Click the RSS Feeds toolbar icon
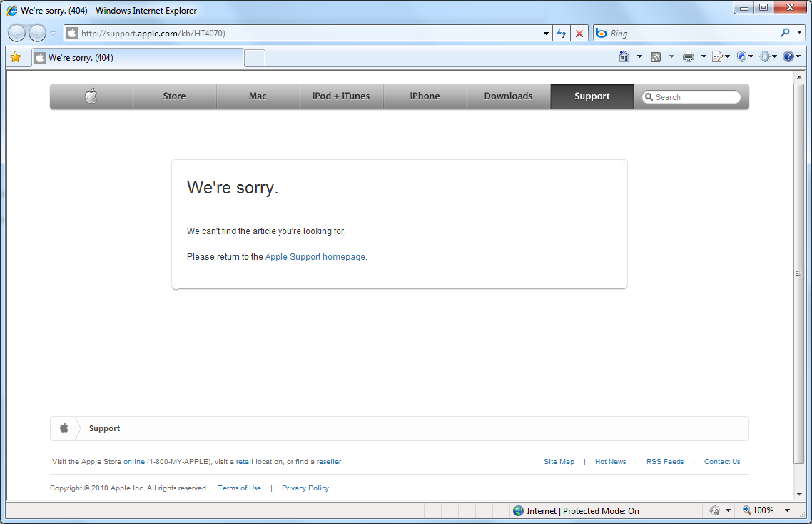 tap(656, 57)
